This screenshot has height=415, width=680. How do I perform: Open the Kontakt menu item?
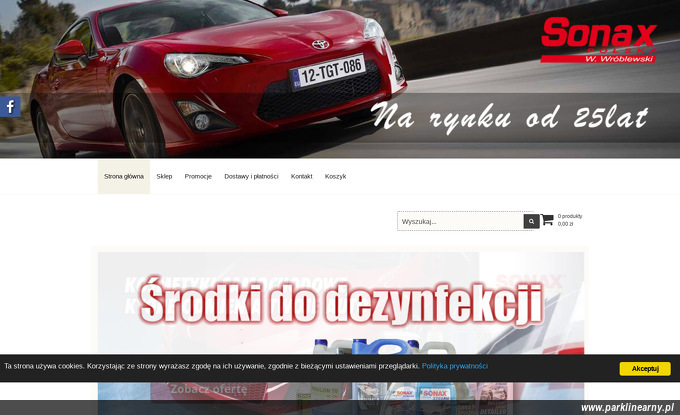301,176
